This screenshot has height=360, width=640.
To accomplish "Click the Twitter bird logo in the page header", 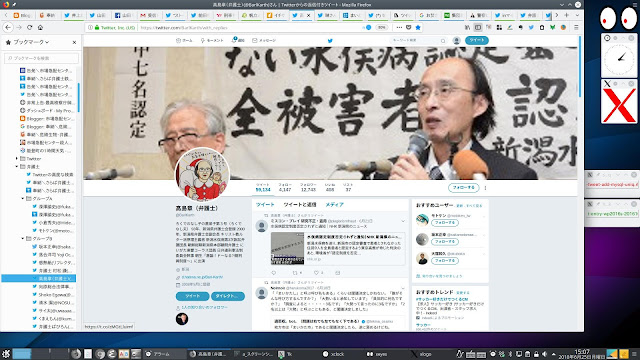I will pyautogui.click(x=330, y=40).
